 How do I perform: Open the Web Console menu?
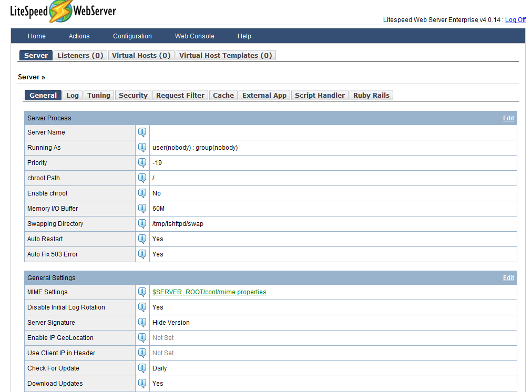(195, 36)
